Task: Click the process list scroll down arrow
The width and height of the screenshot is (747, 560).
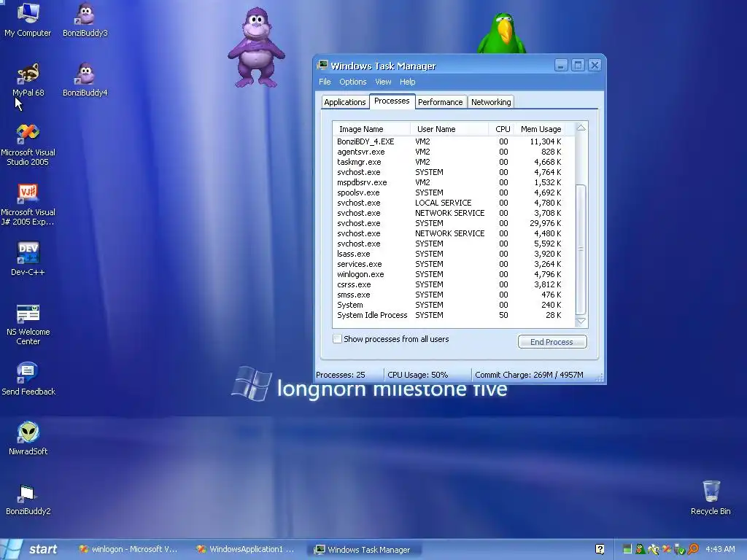Action: coord(581,322)
